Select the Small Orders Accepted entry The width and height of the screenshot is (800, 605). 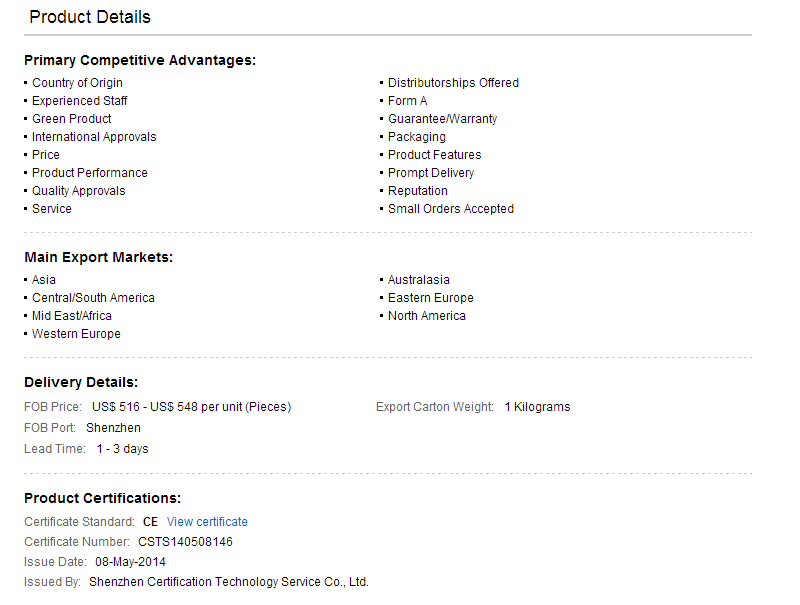pos(451,209)
